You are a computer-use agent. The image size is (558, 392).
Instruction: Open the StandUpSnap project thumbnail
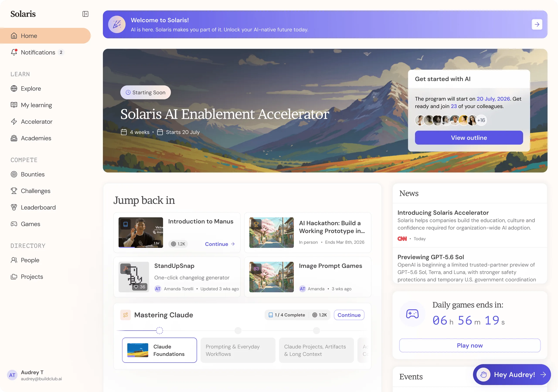(134, 277)
